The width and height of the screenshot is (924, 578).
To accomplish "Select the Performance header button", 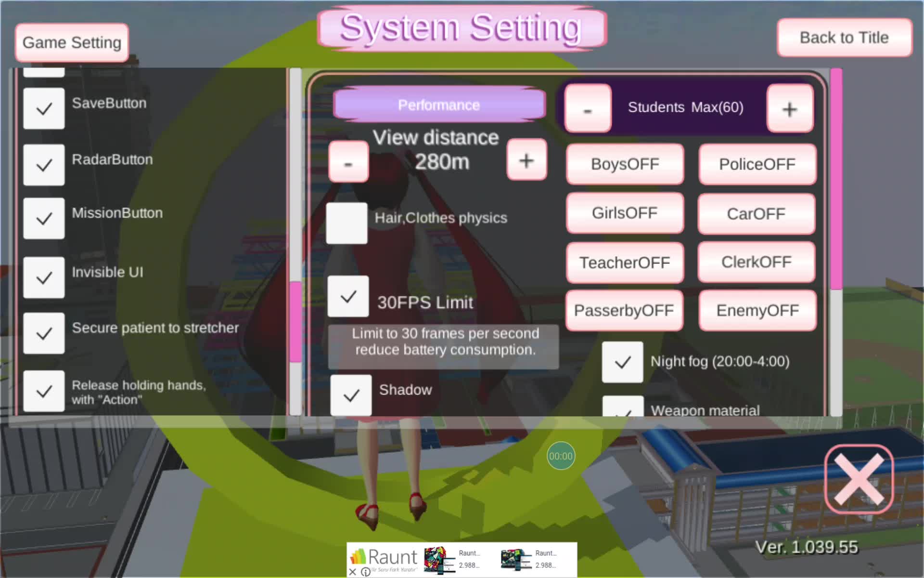I will click(439, 105).
